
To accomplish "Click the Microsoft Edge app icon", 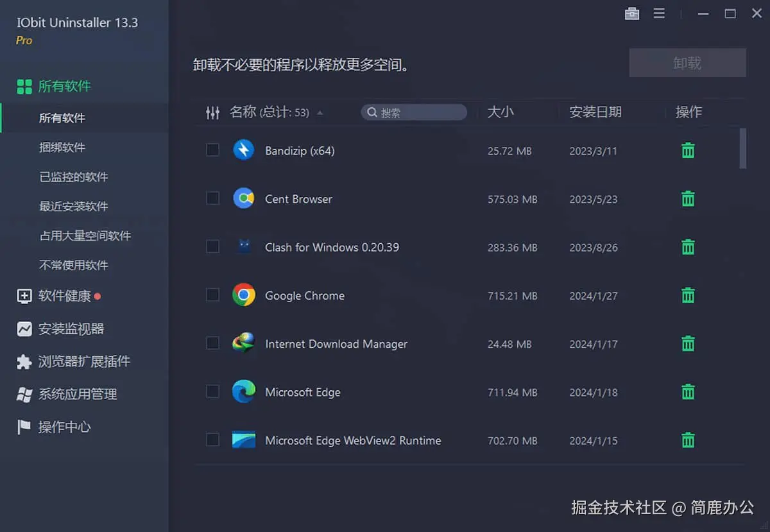I will (244, 391).
